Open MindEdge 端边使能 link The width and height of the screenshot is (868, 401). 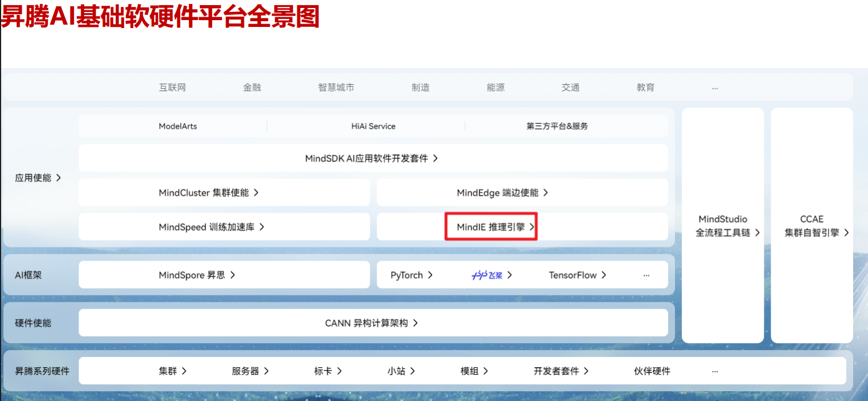point(502,192)
